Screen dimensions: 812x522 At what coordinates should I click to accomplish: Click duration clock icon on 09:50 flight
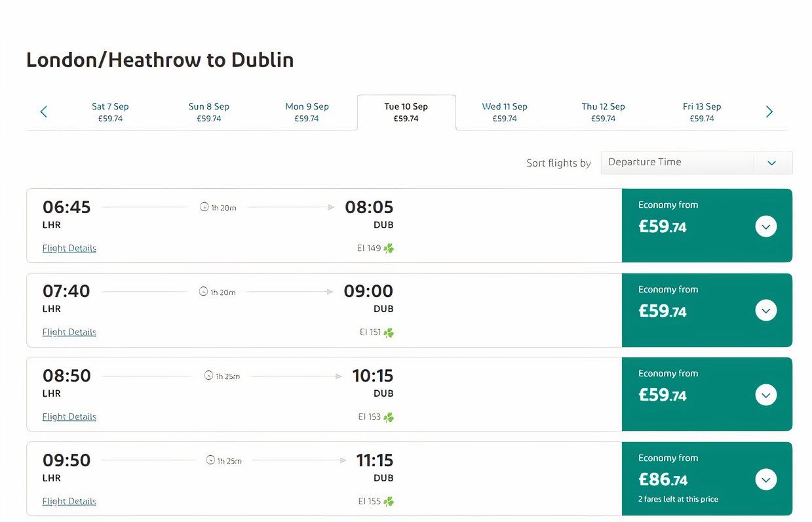pyautogui.click(x=210, y=460)
